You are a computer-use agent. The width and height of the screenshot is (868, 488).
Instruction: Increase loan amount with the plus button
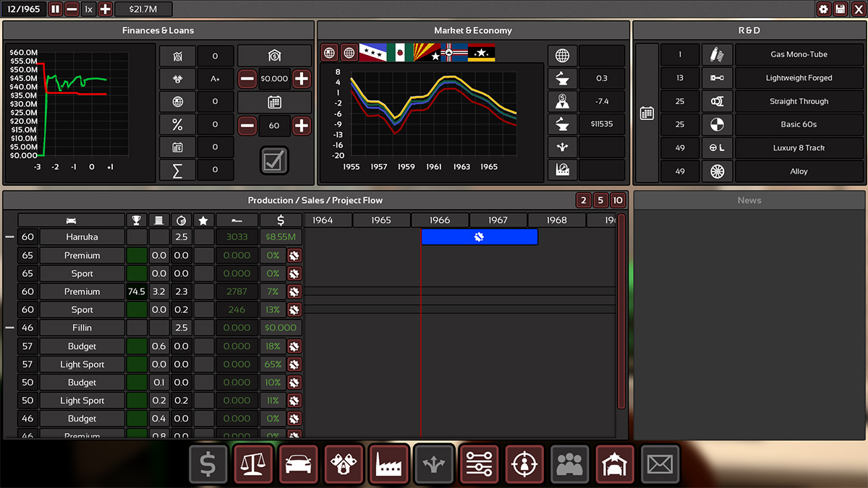click(x=301, y=78)
